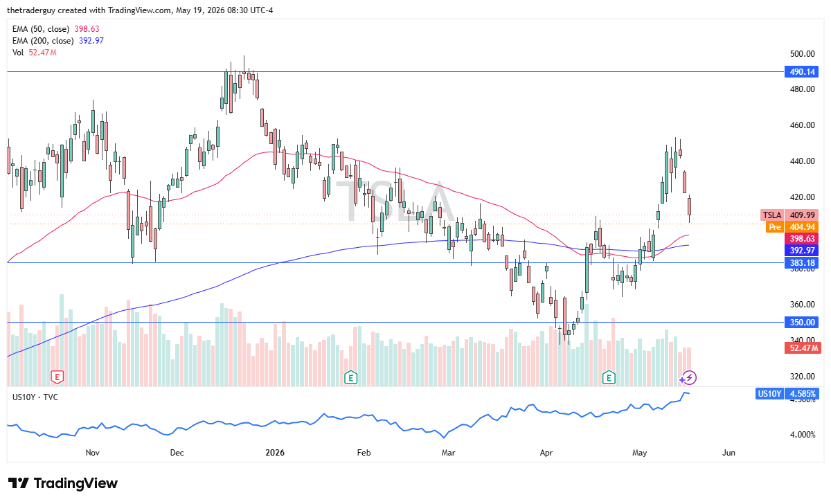The width and height of the screenshot is (831, 504).
Task: Click the 340.00 price axis label
Action: (x=801, y=341)
